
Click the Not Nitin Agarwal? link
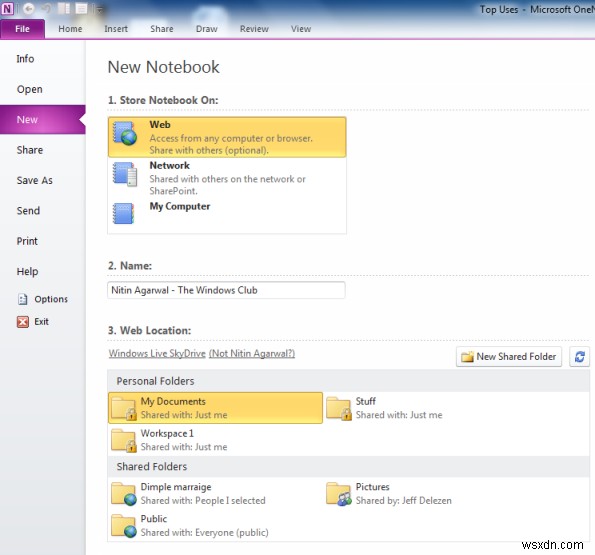[252, 354]
